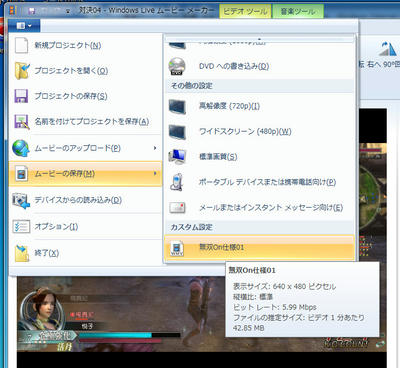The width and height of the screenshot is (400, 368).
Task: Select custom setting 無双On仕様01
Action: click(x=259, y=248)
